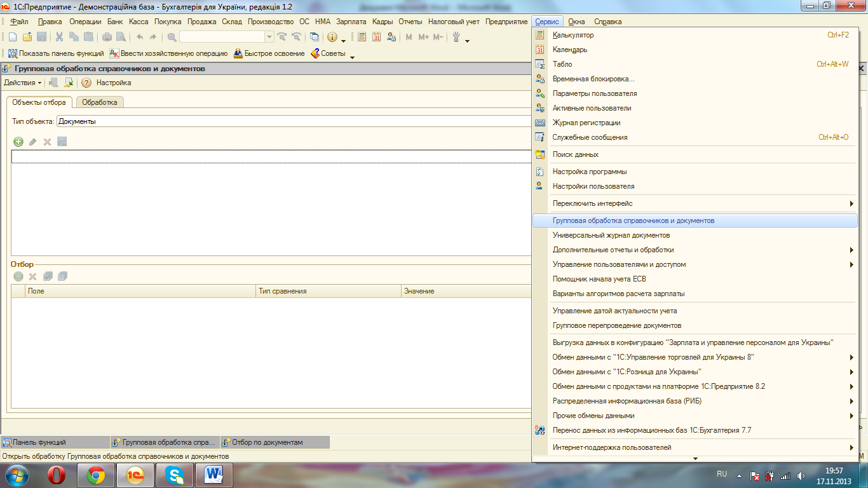868x488 pixels.
Task: Select Активные пользователи in Сервис menu
Action: click(x=695, y=108)
